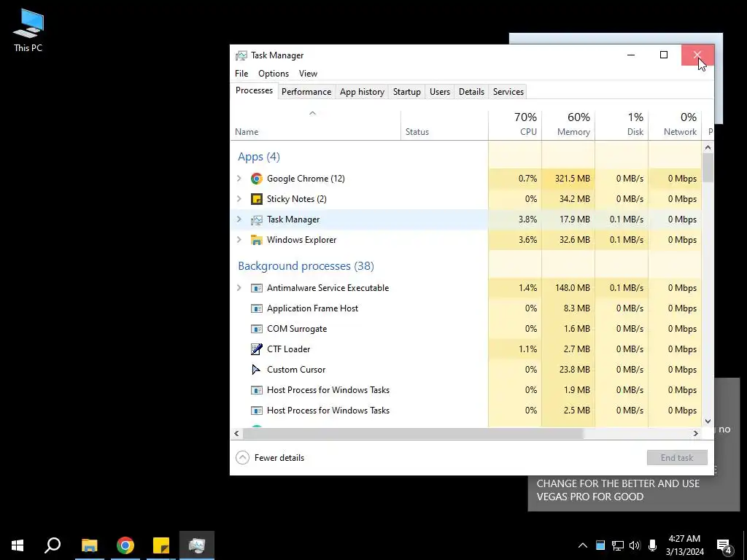
Task: Click sort arrow above Name column
Action: pos(312,113)
